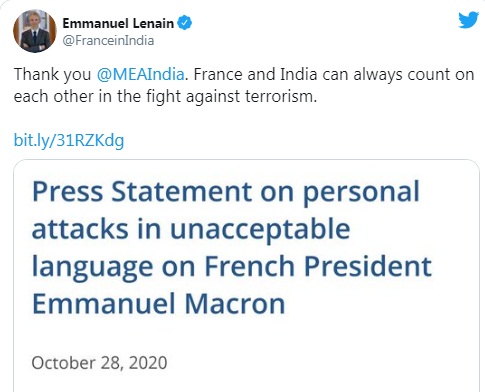This screenshot has height=392, width=485.
Task: Click the 'Press Statement on personal' headline line
Action: (226, 192)
